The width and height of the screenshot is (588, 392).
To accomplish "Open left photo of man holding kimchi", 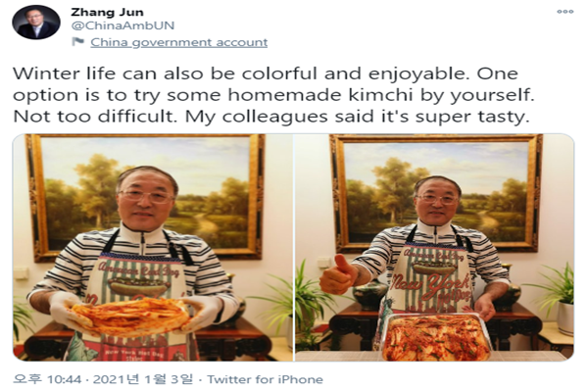I will click(x=153, y=247).
